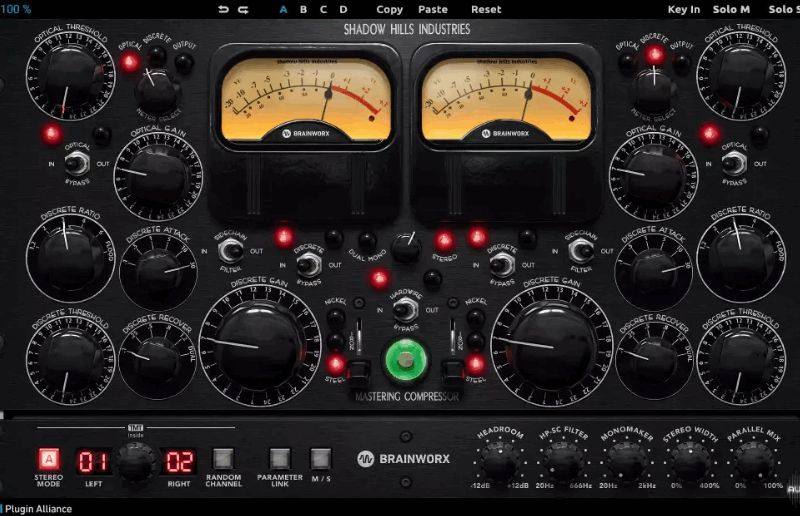Enable the M / S mode button
The height and width of the screenshot is (516, 800).
click(321, 458)
